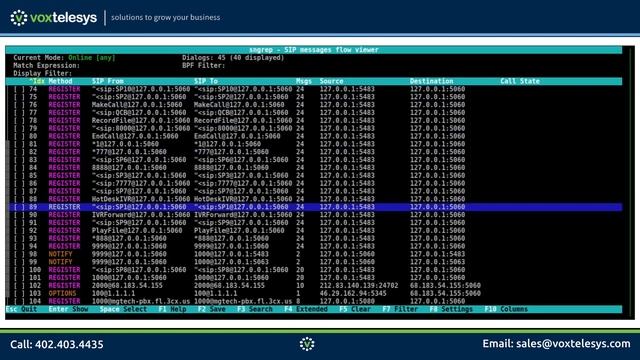Click the Match Expression label
This screenshot has width=640, height=360.
[47, 66]
